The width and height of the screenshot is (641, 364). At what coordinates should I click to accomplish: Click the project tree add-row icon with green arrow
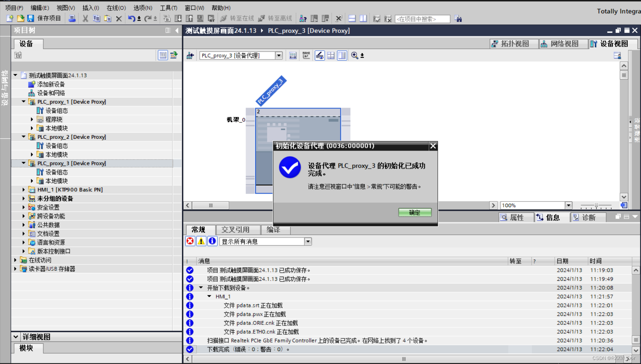(x=174, y=55)
